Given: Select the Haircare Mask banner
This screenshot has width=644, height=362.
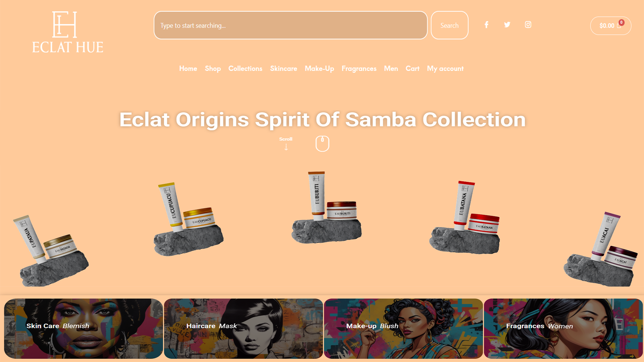Looking at the screenshot, I should [244, 328].
